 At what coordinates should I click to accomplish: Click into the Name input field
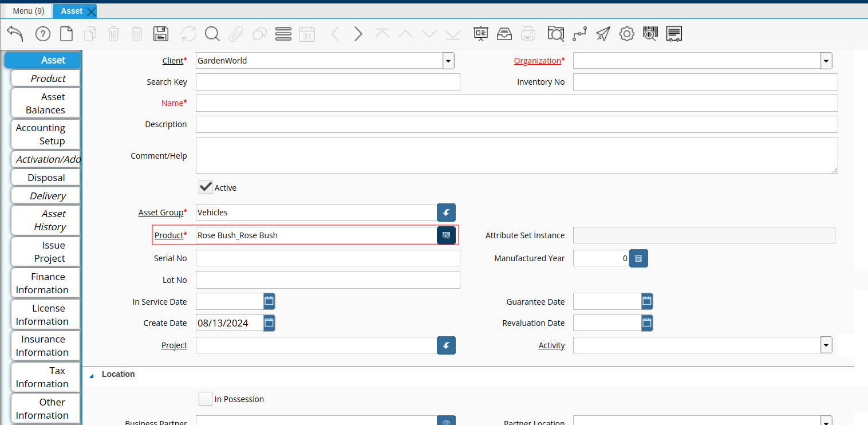pos(516,103)
